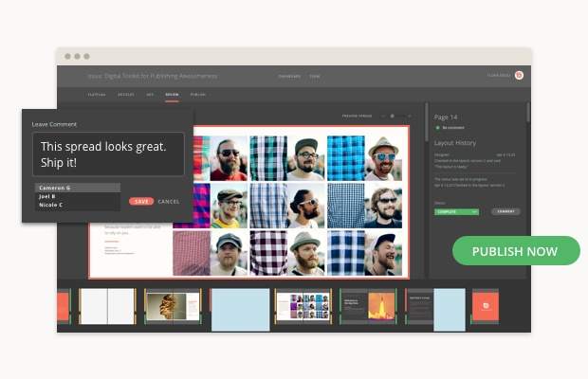
Task: Open the Review tab
Action: (x=173, y=95)
